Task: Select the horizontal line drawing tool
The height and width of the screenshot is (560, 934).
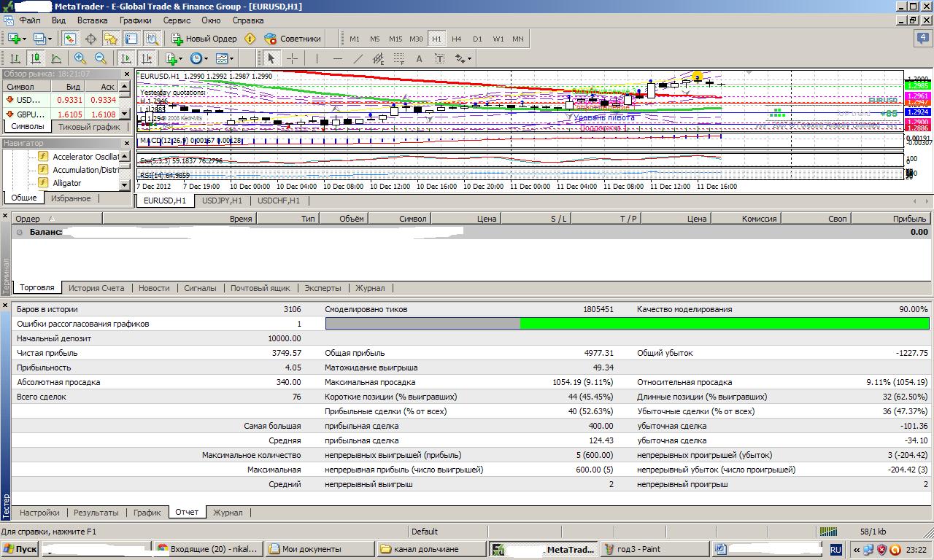Action: (x=337, y=59)
